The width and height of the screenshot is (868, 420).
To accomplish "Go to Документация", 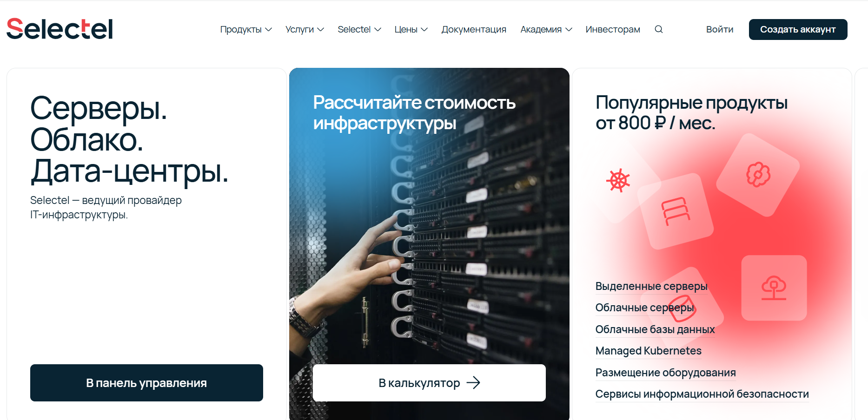I will point(474,29).
